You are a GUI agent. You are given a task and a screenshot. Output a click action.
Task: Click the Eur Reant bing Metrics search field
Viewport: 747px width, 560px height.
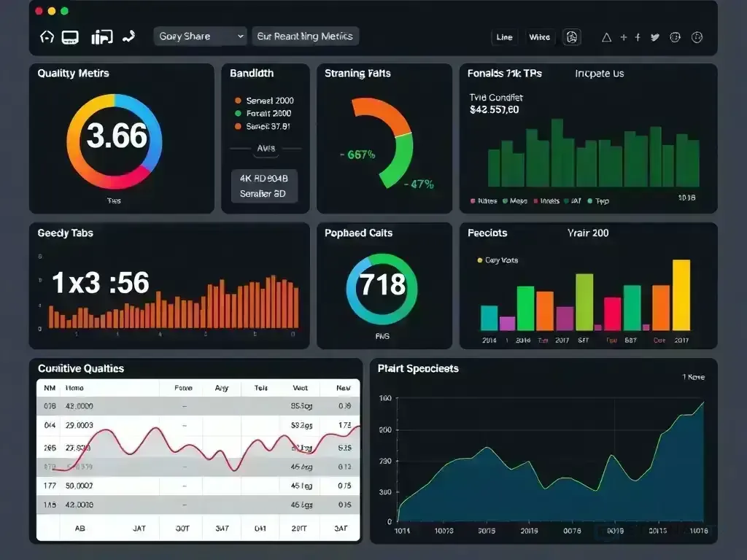point(305,35)
